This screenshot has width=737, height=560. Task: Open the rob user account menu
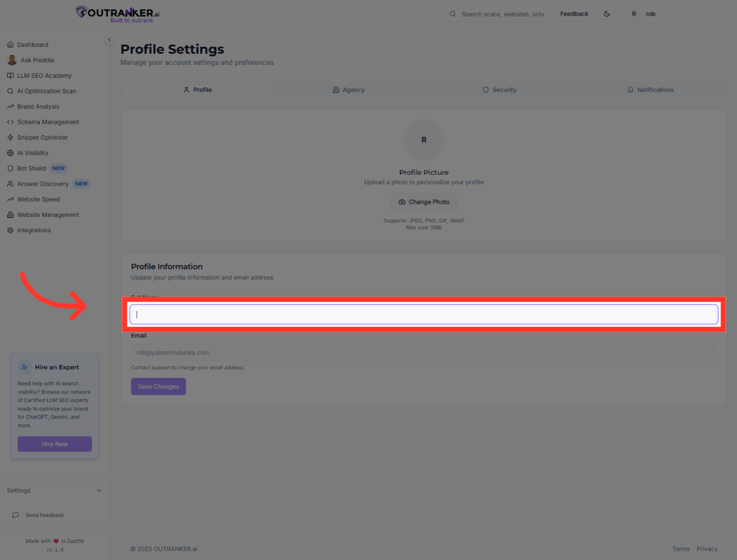click(x=641, y=14)
